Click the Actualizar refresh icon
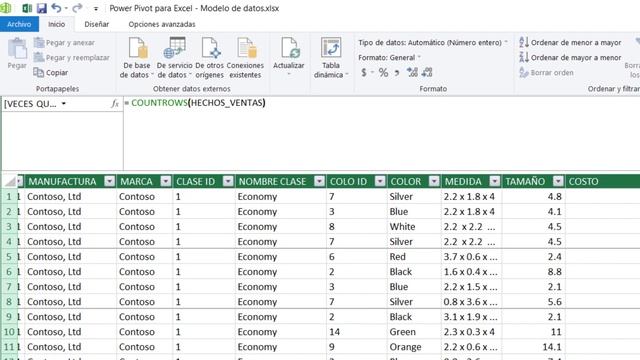The image size is (640, 360). click(289, 47)
